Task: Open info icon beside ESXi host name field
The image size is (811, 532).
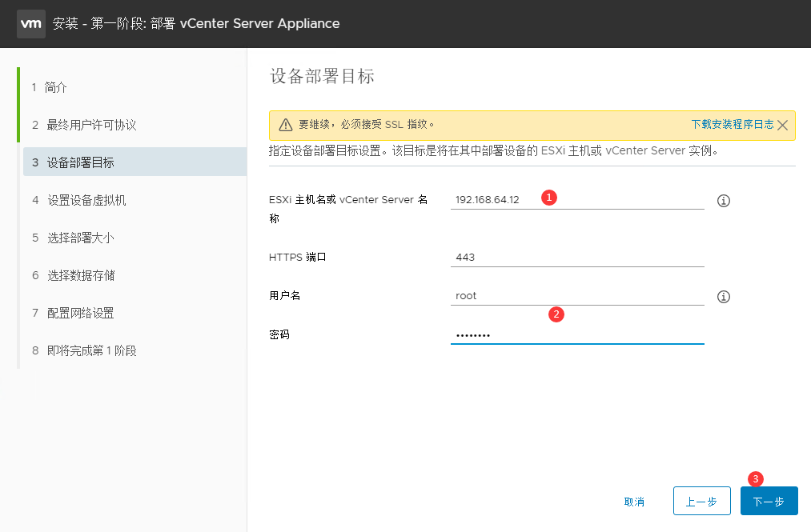Action: (x=724, y=201)
